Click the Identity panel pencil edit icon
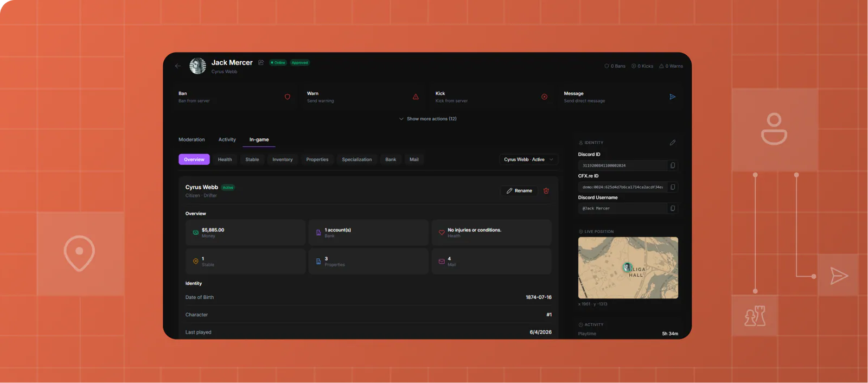The width and height of the screenshot is (868, 383). [673, 143]
